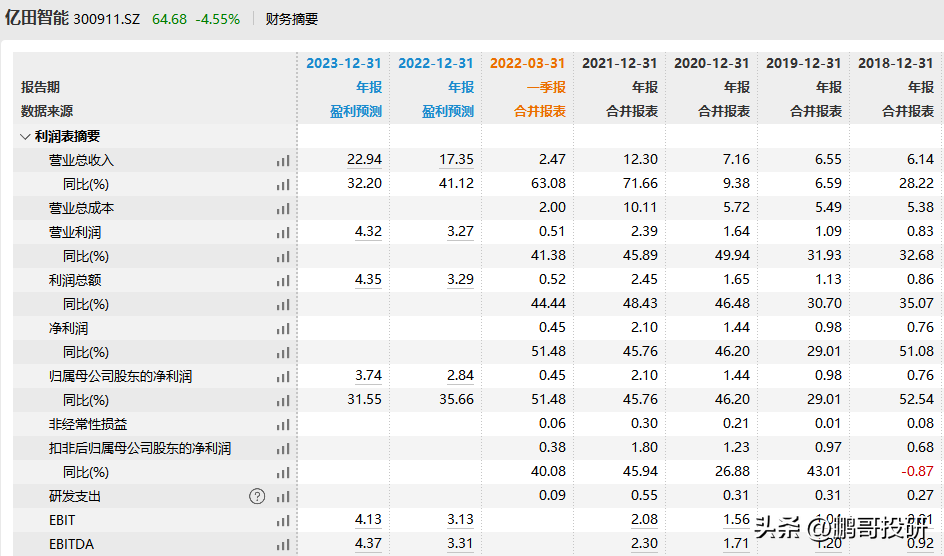Click forecast EBIT value 4.13
The height and width of the screenshot is (556, 944).
point(368,519)
